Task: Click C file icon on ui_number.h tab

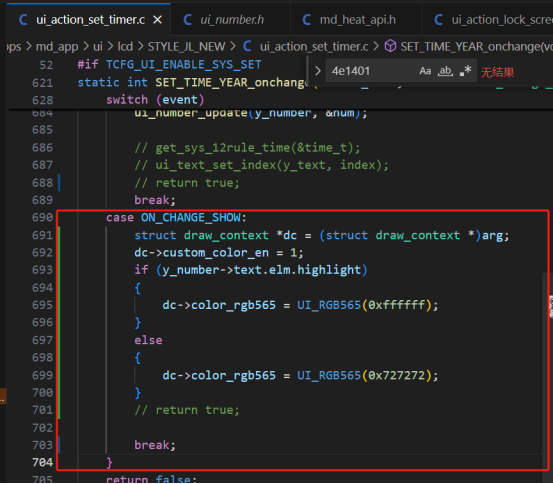Action: click(x=187, y=20)
